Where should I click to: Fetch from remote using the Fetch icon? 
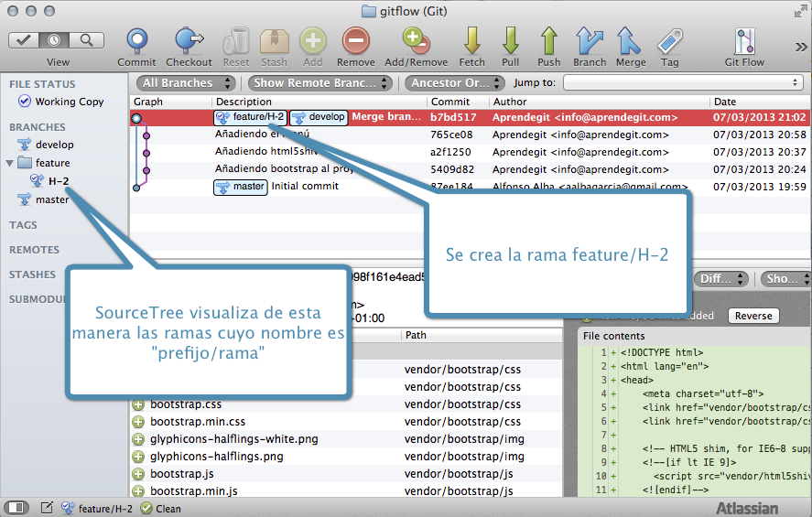click(472, 41)
